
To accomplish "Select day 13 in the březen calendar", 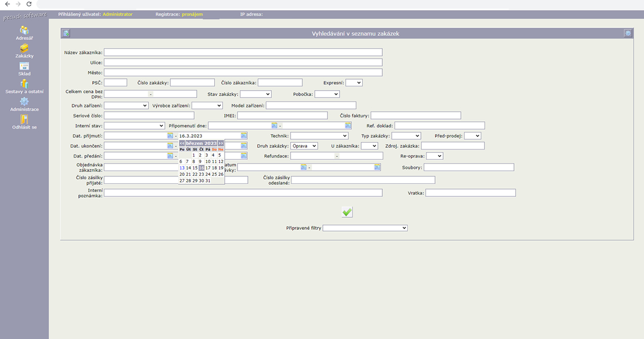I will pyautogui.click(x=182, y=167).
